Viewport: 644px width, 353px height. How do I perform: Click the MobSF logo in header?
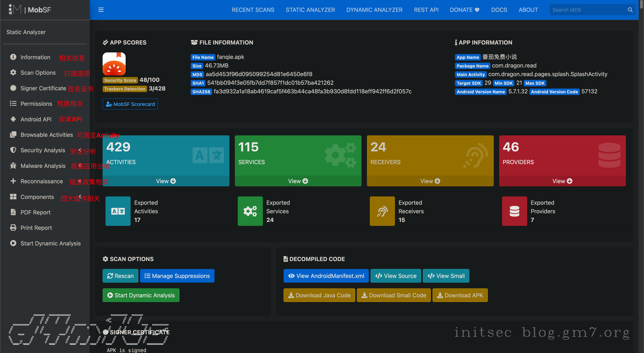coord(30,10)
